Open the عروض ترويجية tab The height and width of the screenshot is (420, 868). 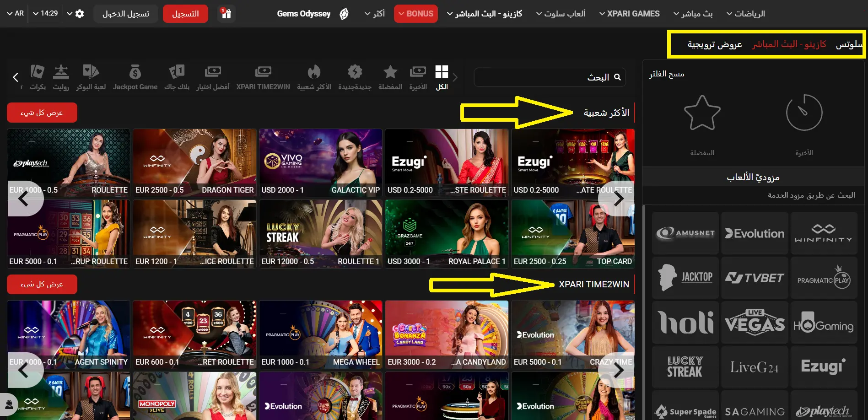click(x=714, y=44)
